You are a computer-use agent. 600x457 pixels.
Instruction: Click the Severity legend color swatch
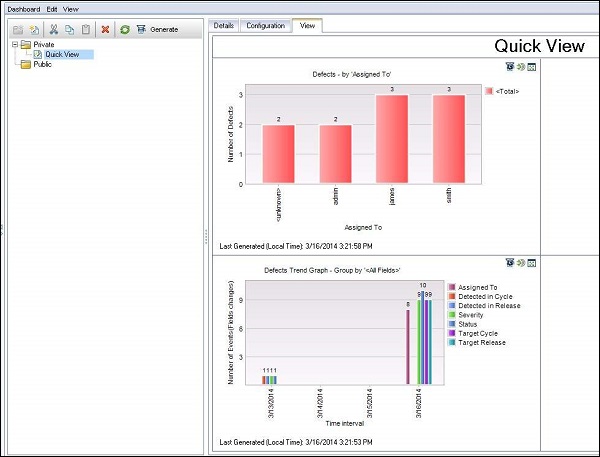(x=452, y=314)
